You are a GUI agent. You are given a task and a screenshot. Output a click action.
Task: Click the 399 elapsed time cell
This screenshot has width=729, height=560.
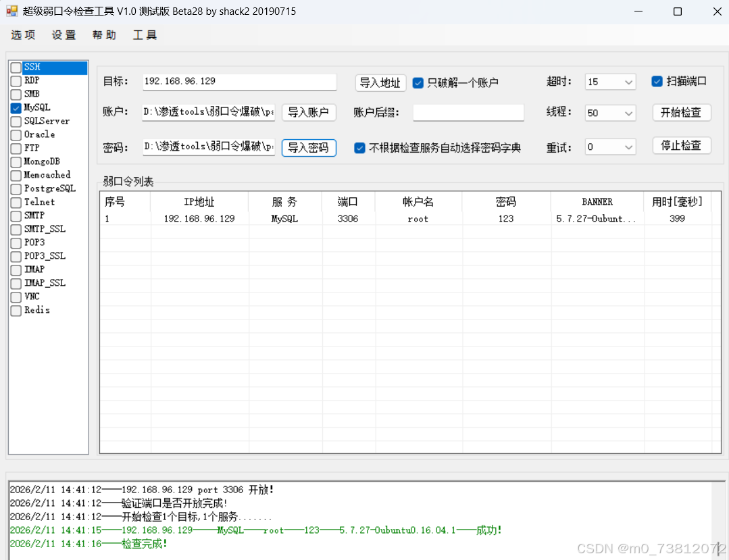tap(677, 218)
